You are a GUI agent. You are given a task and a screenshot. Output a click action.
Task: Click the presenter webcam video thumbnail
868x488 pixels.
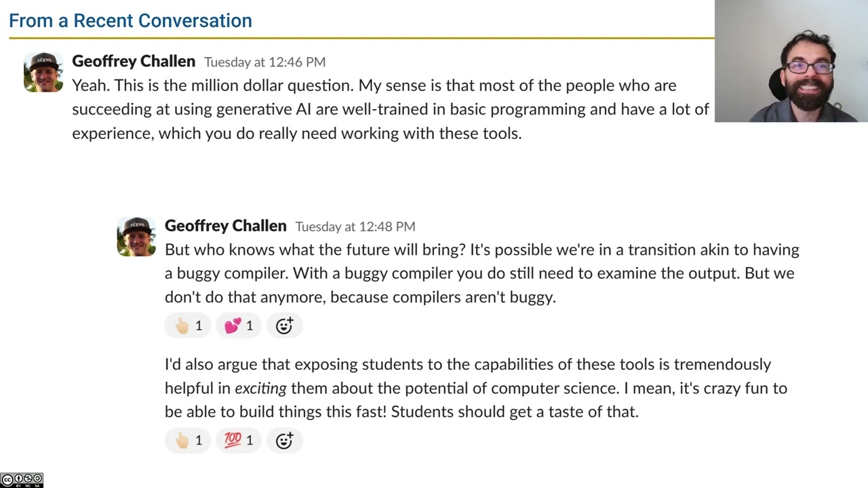(x=791, y=61)
